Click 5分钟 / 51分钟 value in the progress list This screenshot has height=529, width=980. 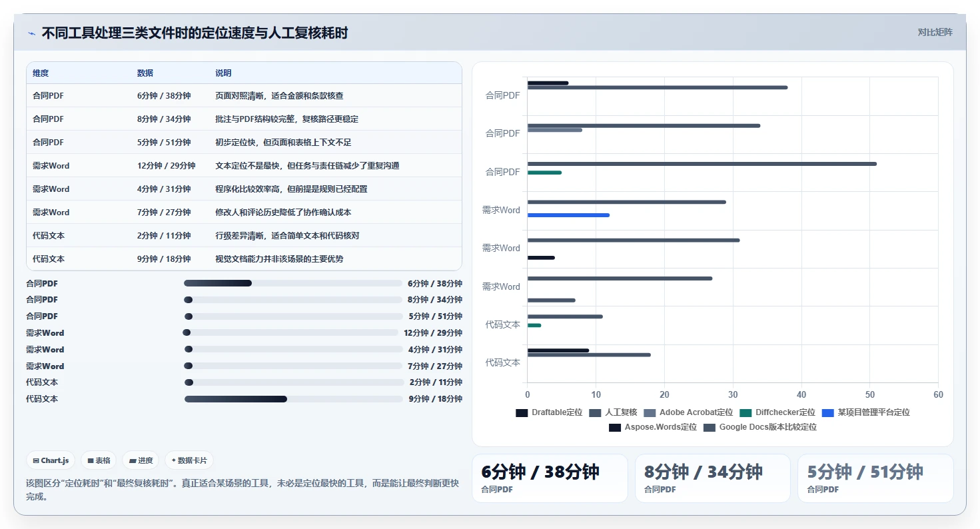[435, 316]
